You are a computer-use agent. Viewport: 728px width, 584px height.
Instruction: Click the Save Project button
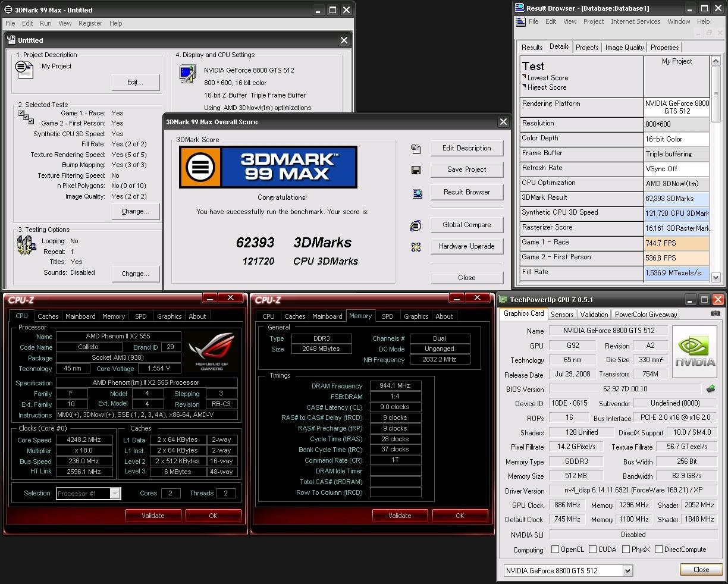coord(467,169)
